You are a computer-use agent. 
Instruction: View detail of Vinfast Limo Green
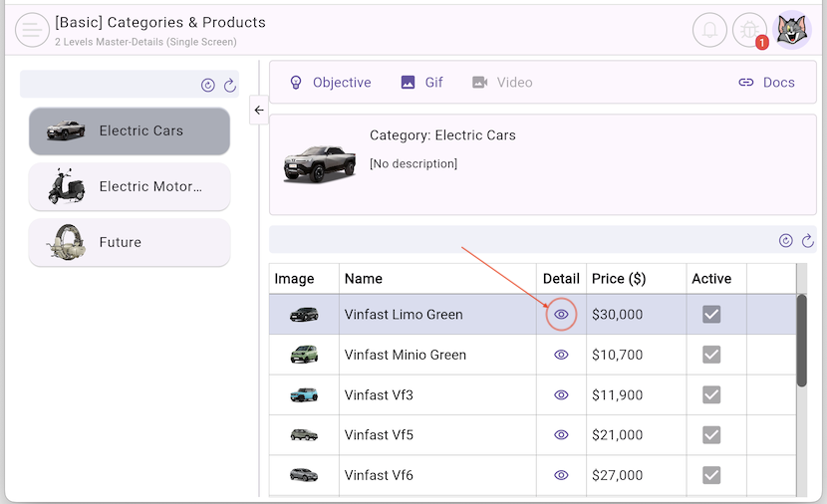(x=561, y=315)
